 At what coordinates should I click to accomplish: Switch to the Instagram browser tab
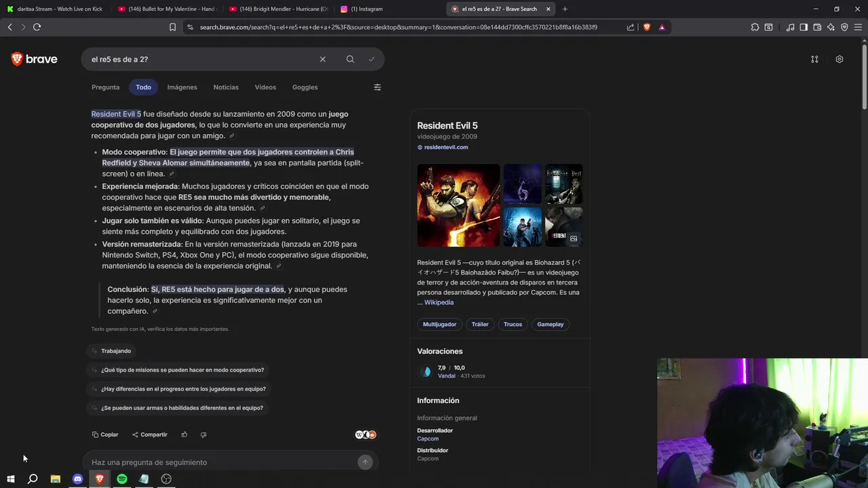coord(389,9)
